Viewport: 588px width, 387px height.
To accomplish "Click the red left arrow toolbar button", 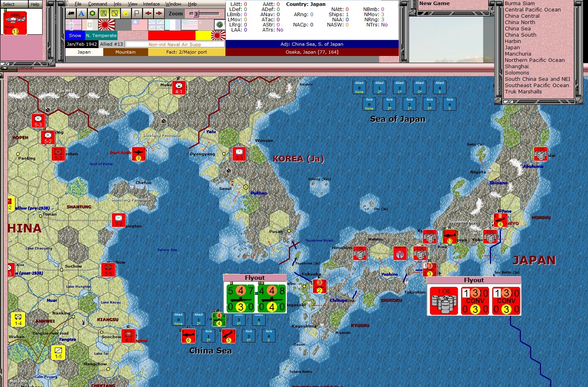I will pos(148,13).
